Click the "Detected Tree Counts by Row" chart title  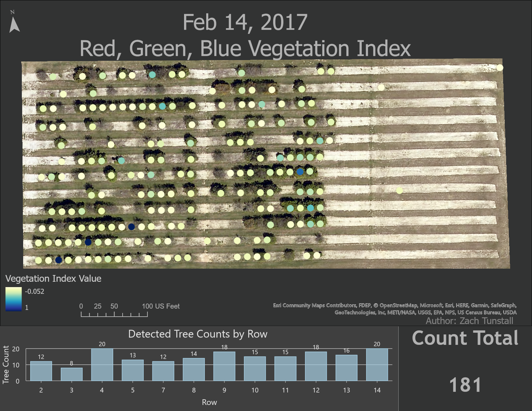(198, 334)
